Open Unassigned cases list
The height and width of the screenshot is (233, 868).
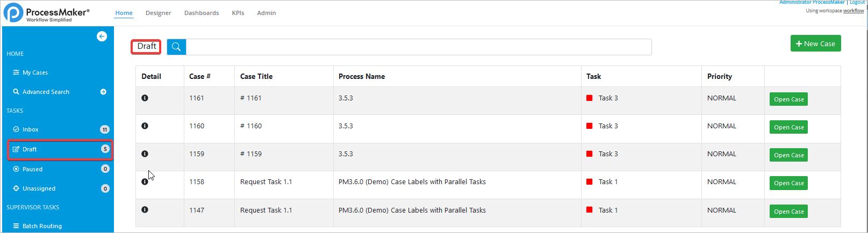[x=39, y=188]
